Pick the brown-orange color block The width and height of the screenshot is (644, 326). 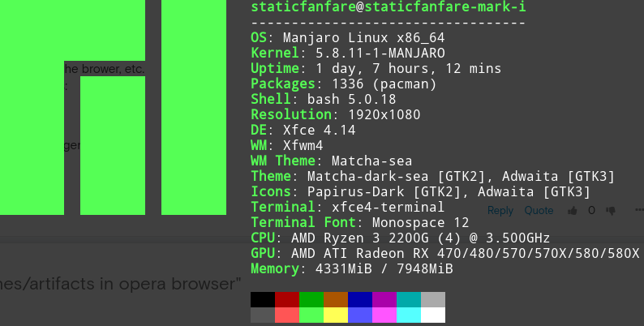[336, 300]
